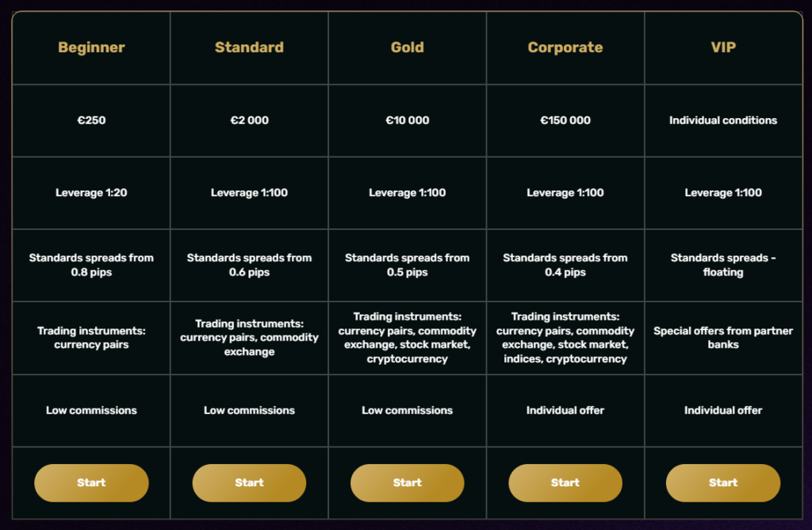Select the Gold plan heading
Image resolution: width=812 pixels, height=530 pixels.
coord(407,48)
